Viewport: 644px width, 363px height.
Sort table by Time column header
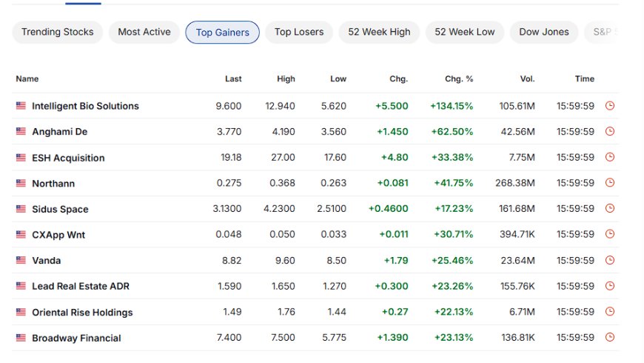(x=585, y=79)
